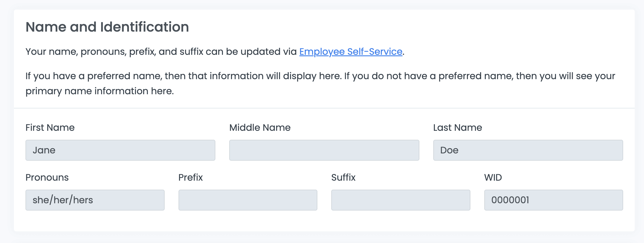Click the First Name field containing Jane
The image size is (644, 243).
click(120, 150)
